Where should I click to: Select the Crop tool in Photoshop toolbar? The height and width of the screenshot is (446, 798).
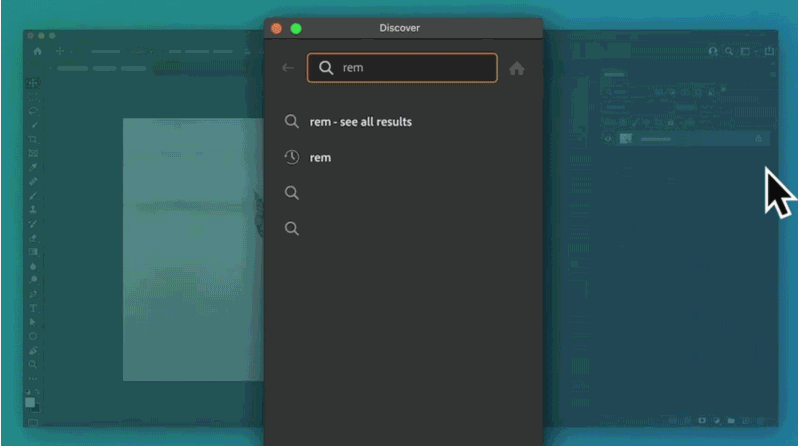coord(33,139)
